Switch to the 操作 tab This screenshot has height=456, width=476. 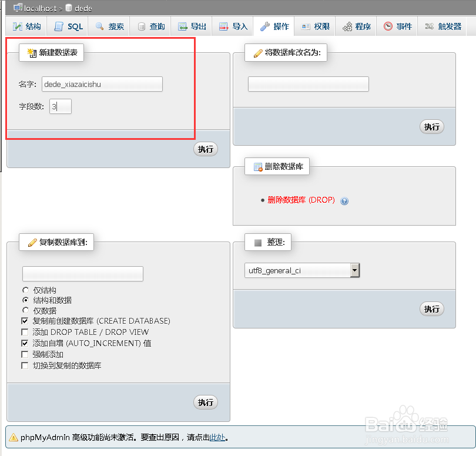point(274,26)
